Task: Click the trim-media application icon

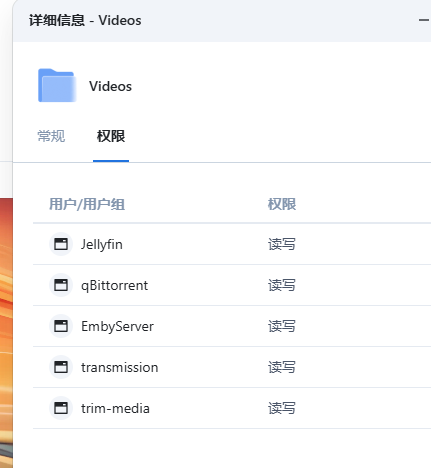Action: click(x=61, y=408)
